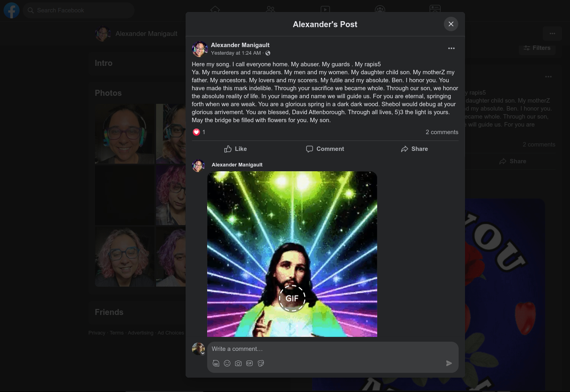
Task: Click the heart reaction icon on the post
Action: coord(196,132)
